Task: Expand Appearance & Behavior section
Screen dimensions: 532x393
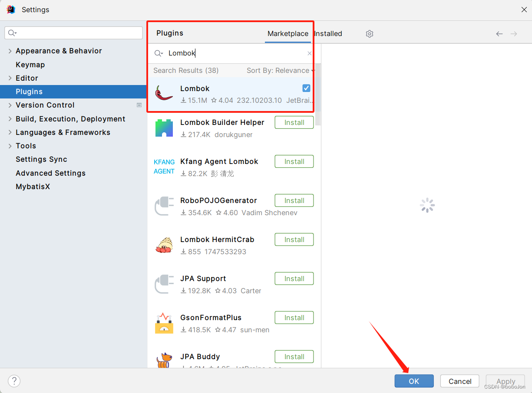Action: (x=10, y=51)
